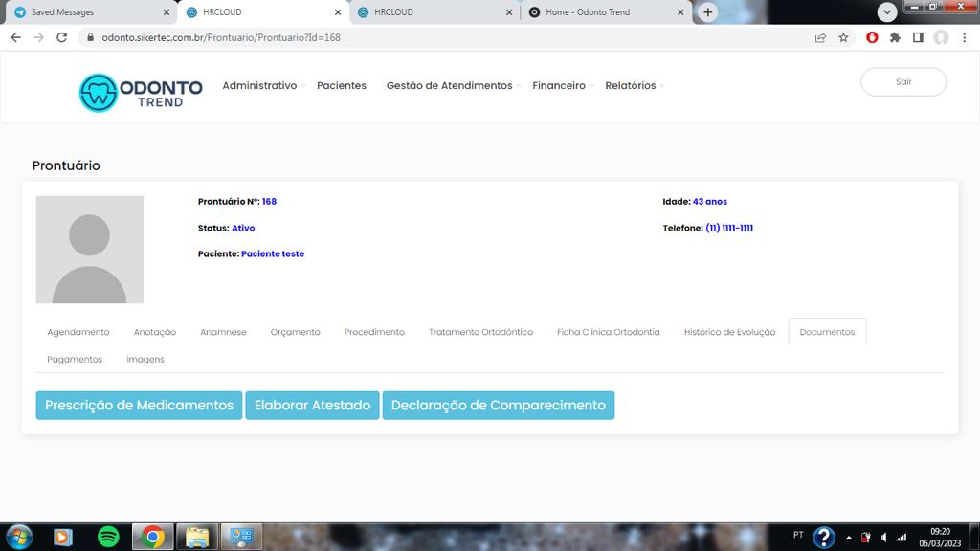
Task: Open the Histórico de Evolução tab
Action: point(729,332)
